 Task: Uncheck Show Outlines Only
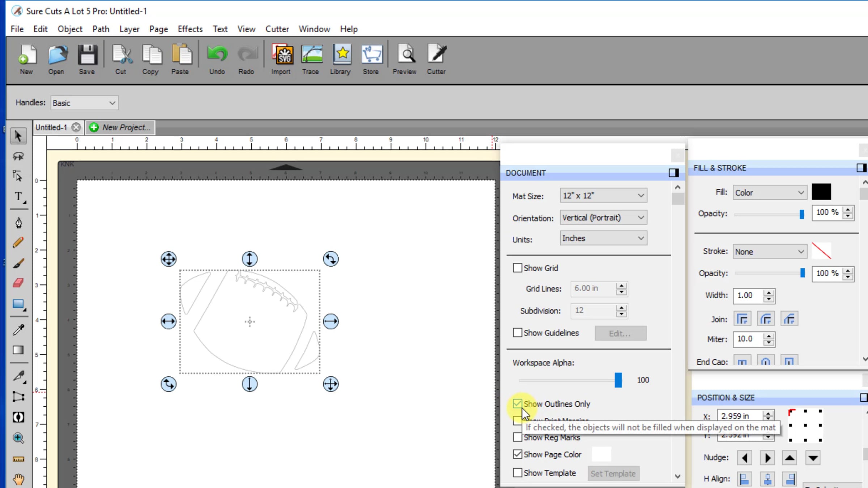(x=518, y=403)
